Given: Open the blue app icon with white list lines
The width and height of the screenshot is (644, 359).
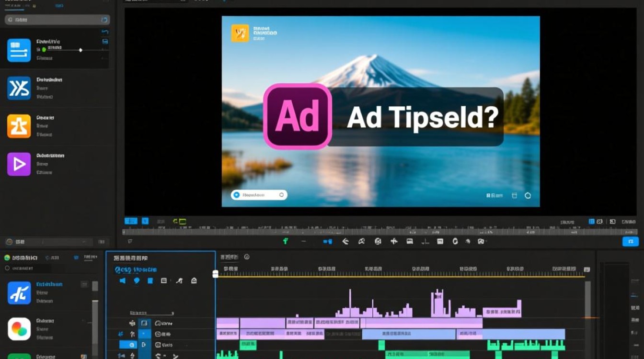Looking at the screenshot, I should [19, 50].
